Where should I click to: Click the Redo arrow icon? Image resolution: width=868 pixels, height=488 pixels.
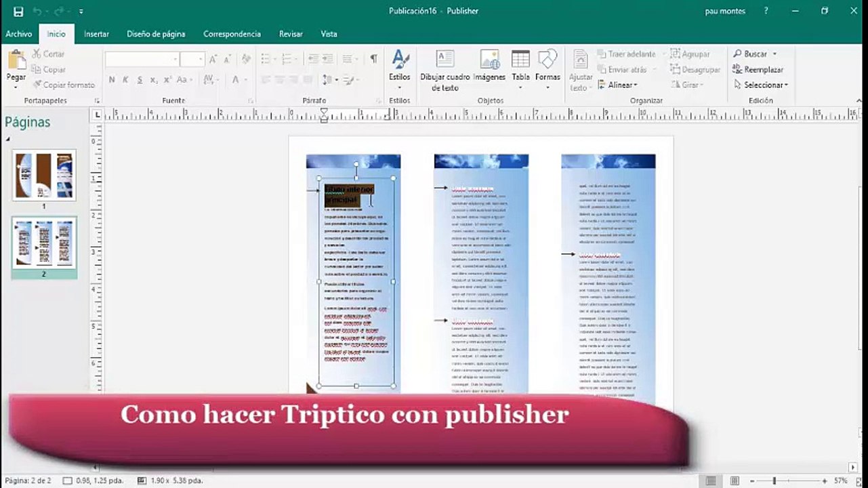[x=58, y=11]
